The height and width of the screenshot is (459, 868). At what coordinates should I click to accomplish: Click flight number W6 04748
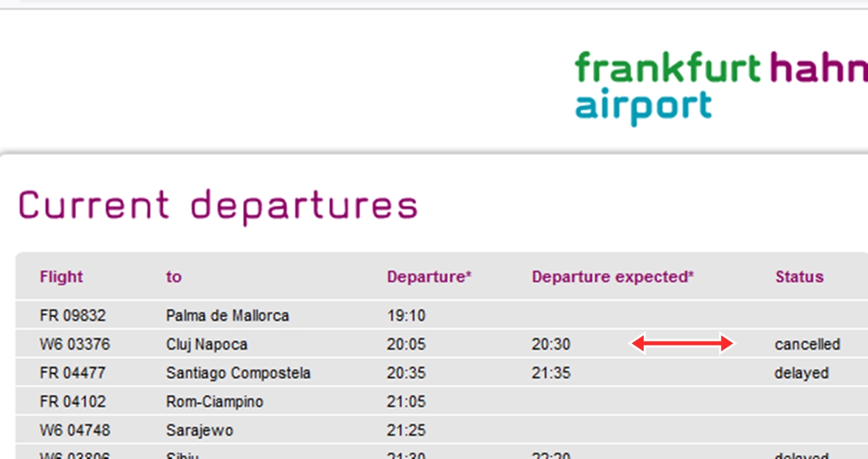pyautogui.click(x=75, y=430)
